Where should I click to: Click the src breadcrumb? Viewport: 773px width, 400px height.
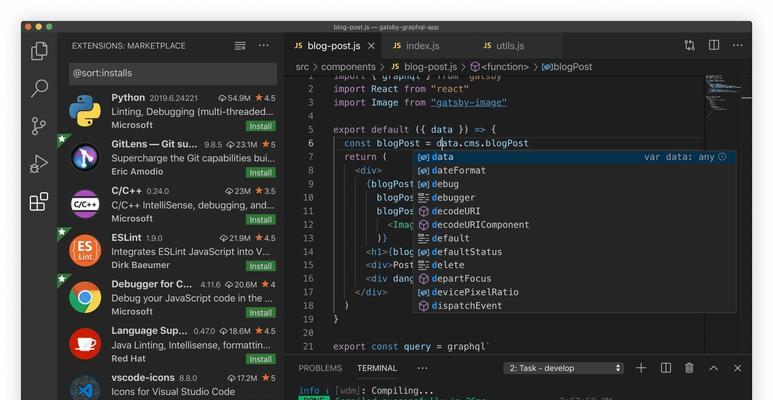click(x=302, y=67)
